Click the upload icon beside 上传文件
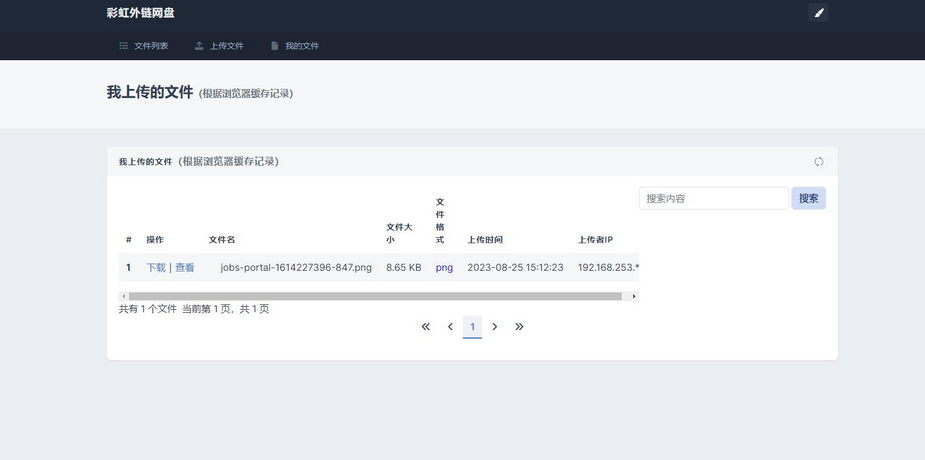 [199, 45]
